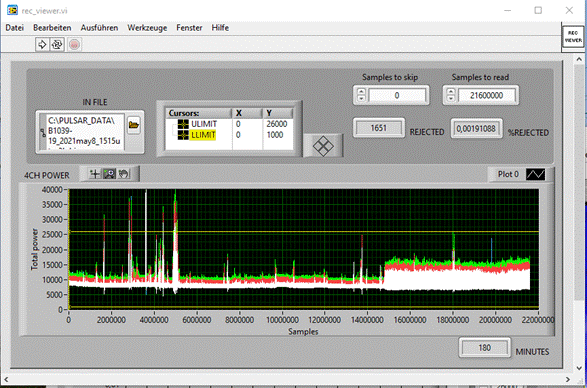Screen dimensions: 587x388
Task: Select the pan hand graph tool
Action: click(124, 174)
